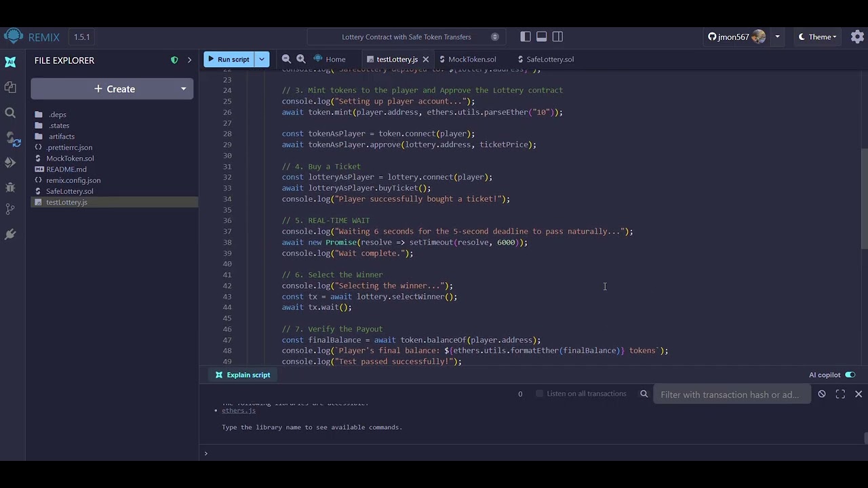Click the '// 4. Buy a Ticket' comment
The height and width of the screenshot is (488, 868).
[x=321, y=166]
